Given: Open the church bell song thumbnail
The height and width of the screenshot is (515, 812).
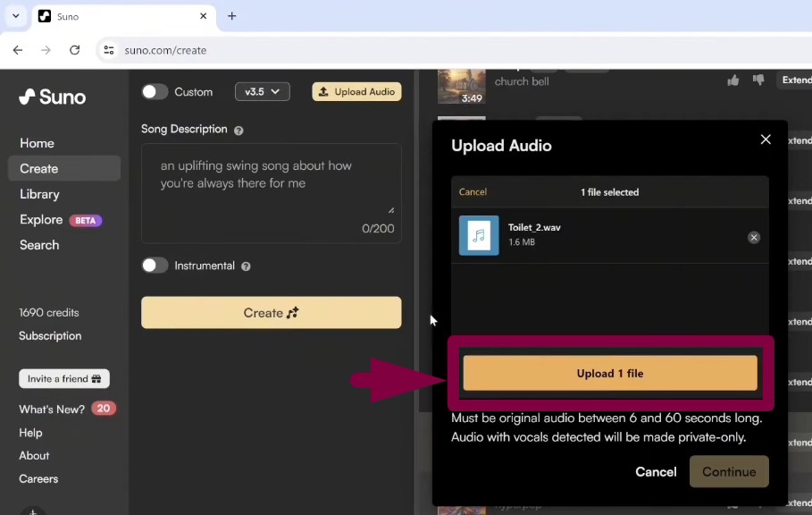Looking at the screenshot, I should [x=462, y=87].
